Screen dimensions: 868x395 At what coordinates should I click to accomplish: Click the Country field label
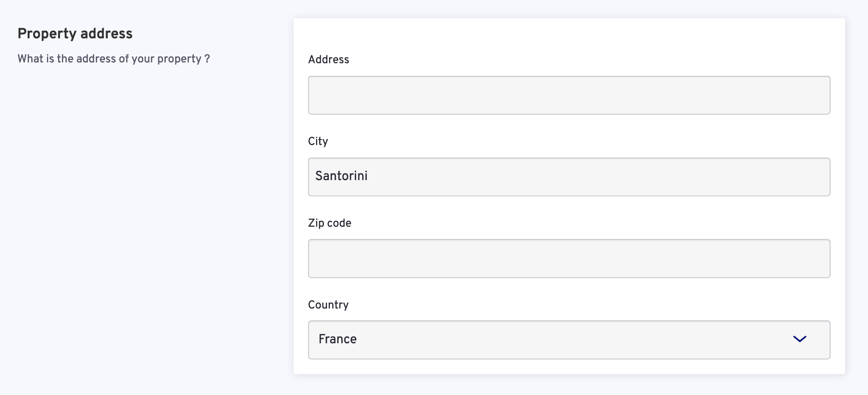point(328,305)
